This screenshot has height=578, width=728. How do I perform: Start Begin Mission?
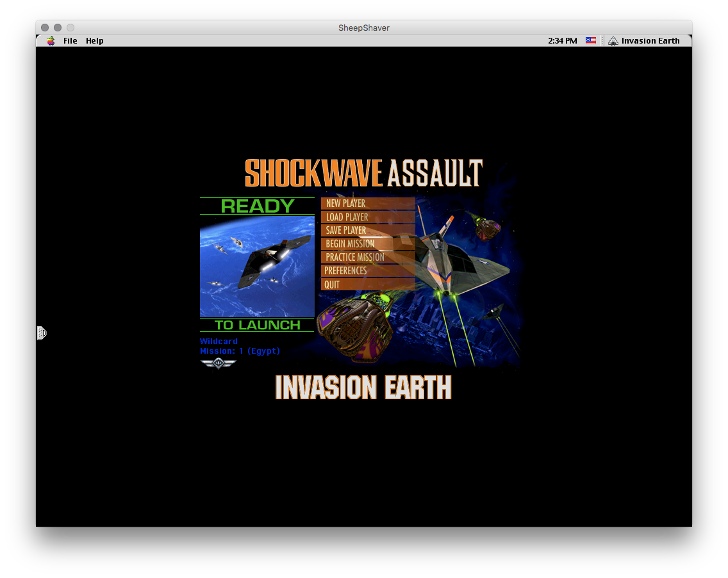(368, 244)
